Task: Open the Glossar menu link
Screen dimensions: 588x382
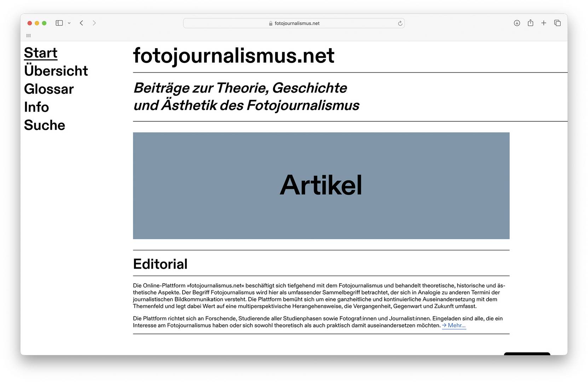Action: tap(49, 89)
